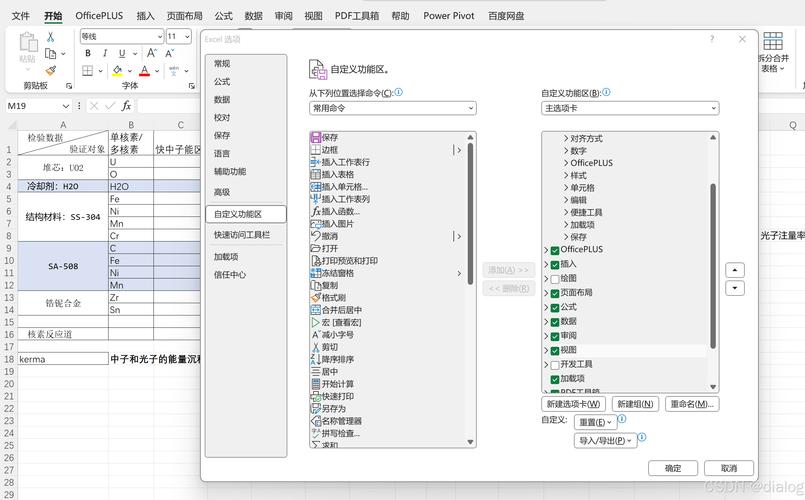The height and width of the screenshot is (500, 805).
Task: Select the Insert Function (插入函数) command icon
Action: 316,212
